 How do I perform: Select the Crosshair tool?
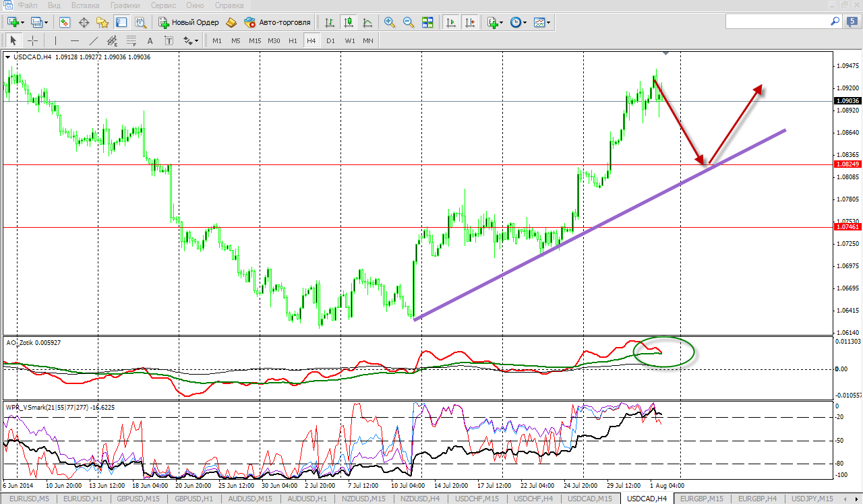(32, 40)
